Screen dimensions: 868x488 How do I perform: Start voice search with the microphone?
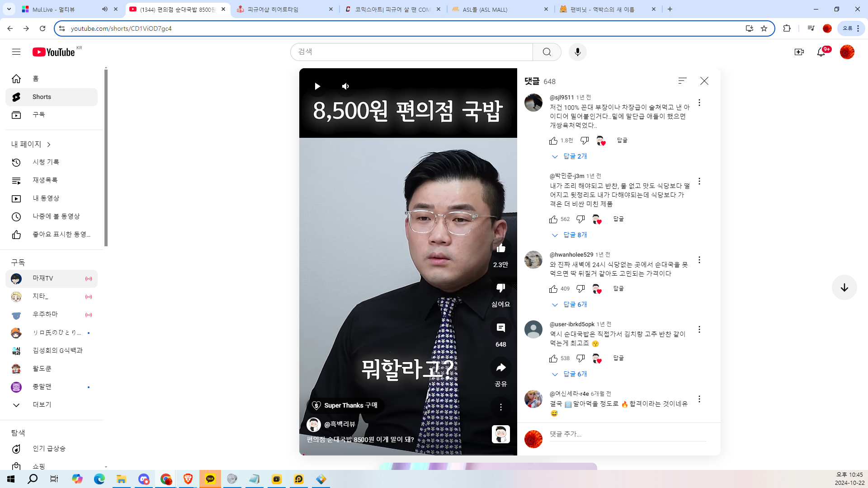point(577,52)
